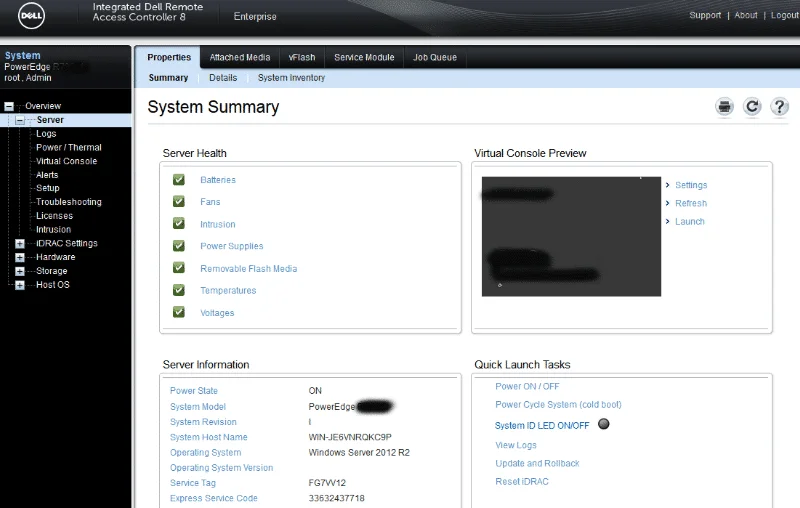Open the help question mark icon
This screenshot has width=800, height=508.
[x=780, y=107]
